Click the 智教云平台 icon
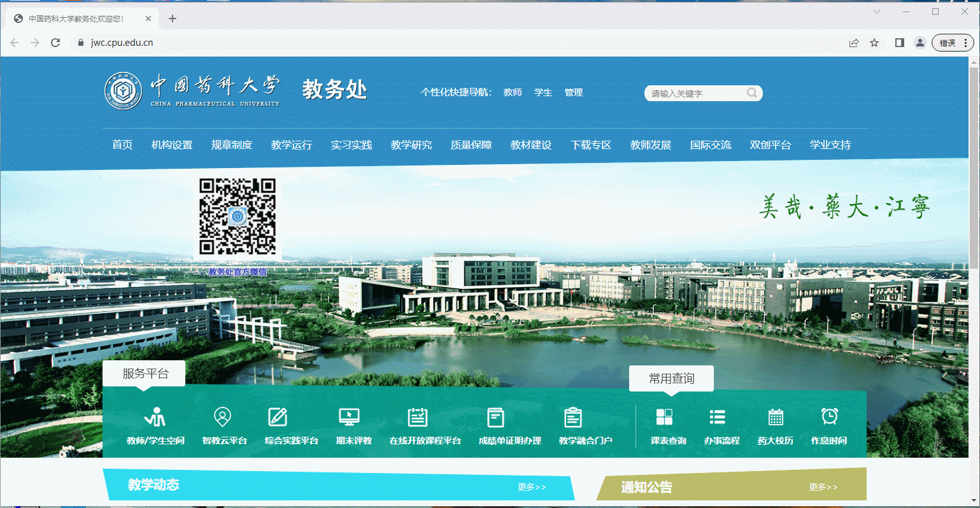Image resolution: width=980 pixels, height=508 pixels. (223, 418)
